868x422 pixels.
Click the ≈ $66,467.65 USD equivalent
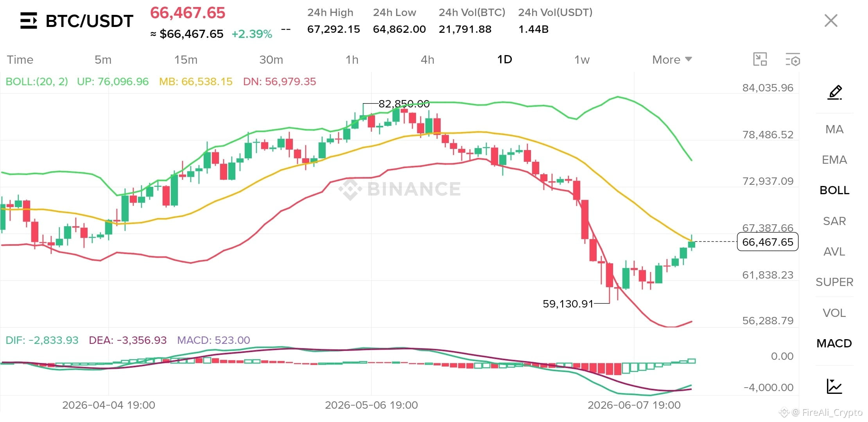187,34
